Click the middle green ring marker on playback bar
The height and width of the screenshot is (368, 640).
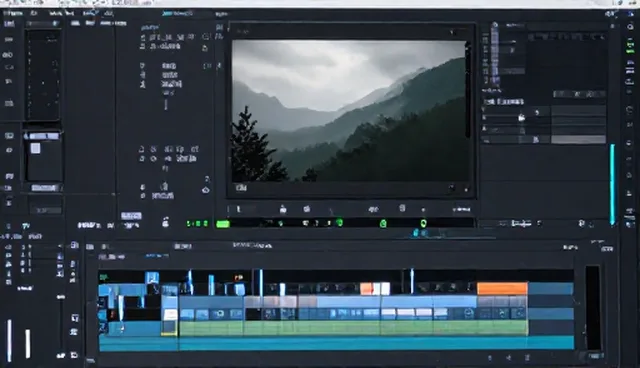(383, 223)
